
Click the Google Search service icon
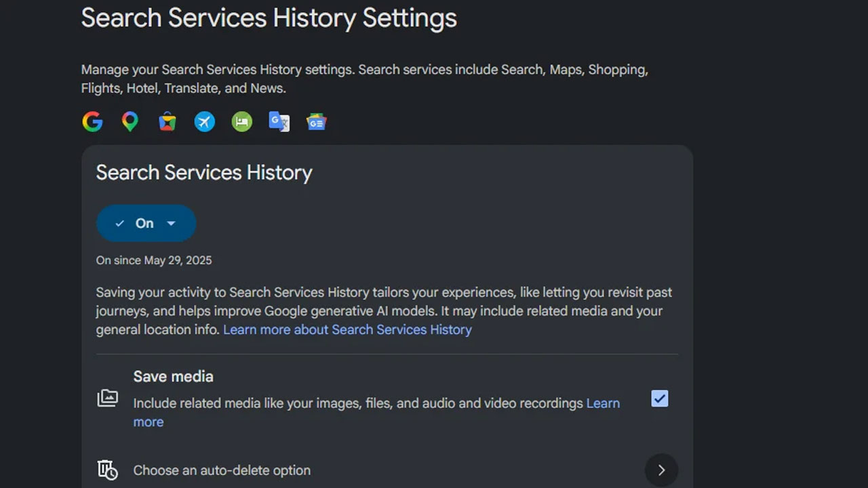coord(93,122)
